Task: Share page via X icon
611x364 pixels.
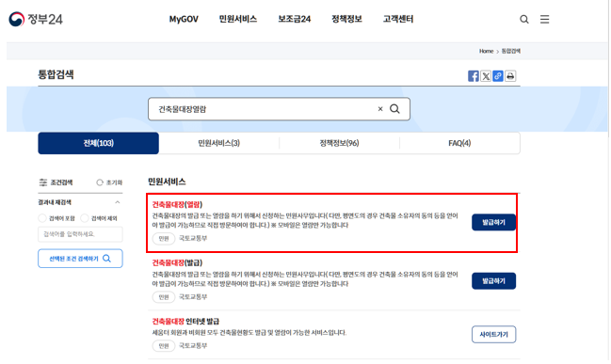Action: 486,76
